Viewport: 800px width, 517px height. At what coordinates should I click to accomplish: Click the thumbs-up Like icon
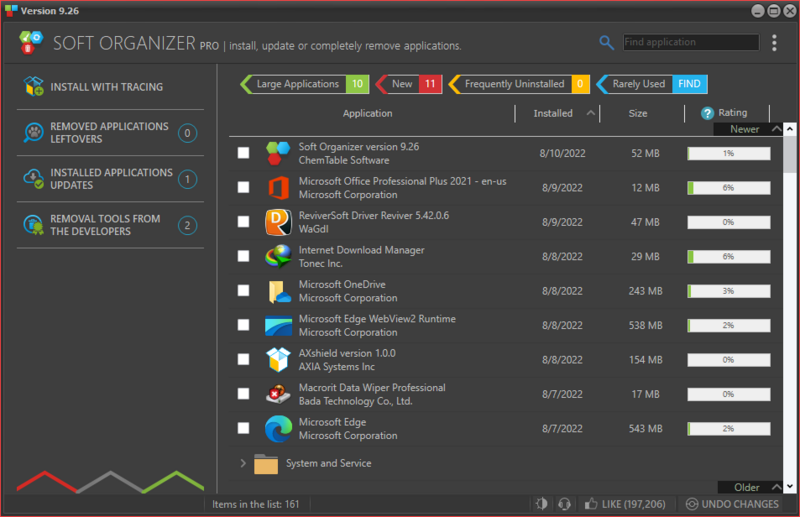(x=591, y=504)
